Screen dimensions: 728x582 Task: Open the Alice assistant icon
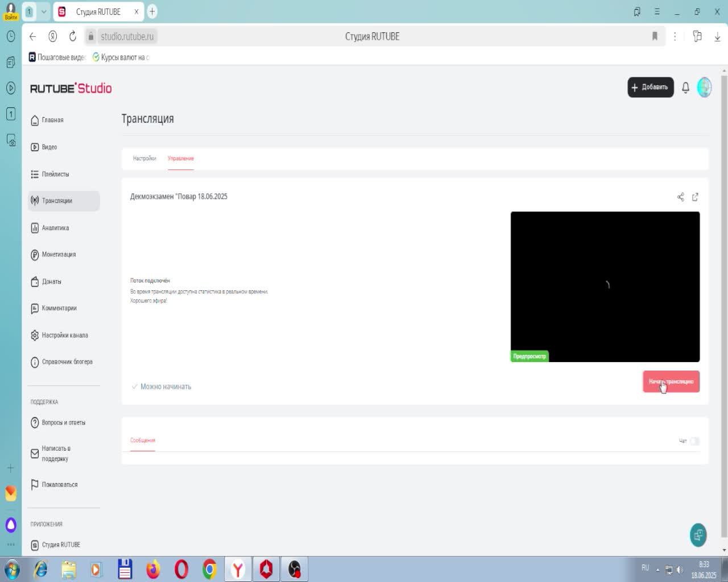point(11,525)
